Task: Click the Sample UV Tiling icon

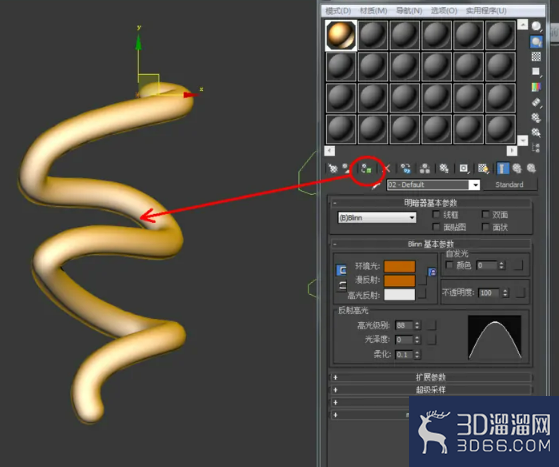Action: [x=536, y=72]
